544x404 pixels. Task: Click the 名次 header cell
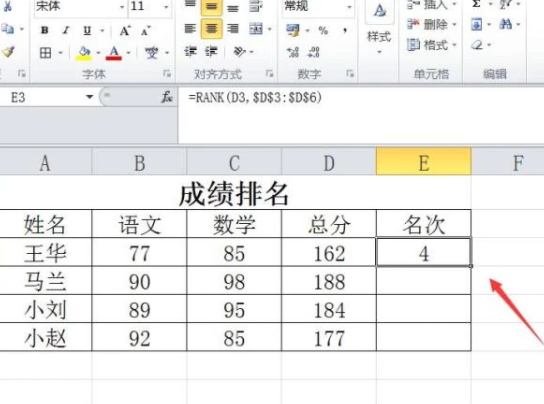point(424,224)
